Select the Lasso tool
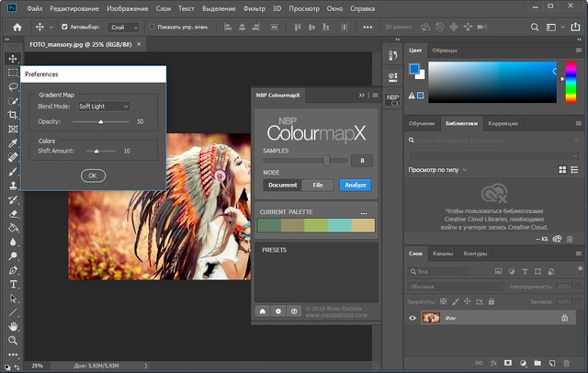Image resolution: width=588 pixels, height=373 pixels. click(x=14, y=85)
